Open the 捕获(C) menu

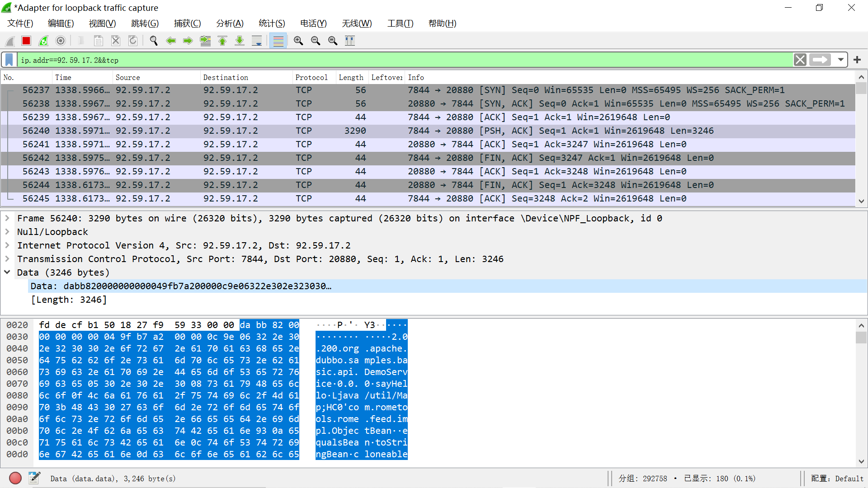[188, 23]
